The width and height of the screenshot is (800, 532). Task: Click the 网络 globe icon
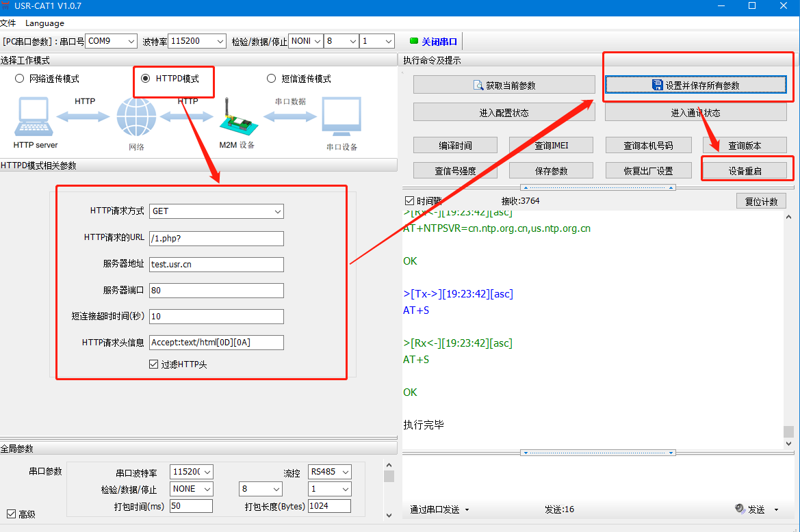click(136, 117)
